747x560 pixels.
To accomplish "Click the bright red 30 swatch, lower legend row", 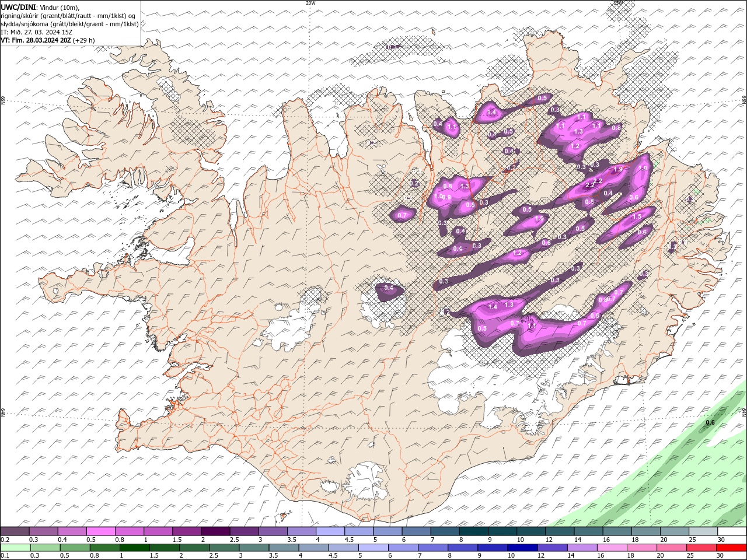I will coord(731,547).
